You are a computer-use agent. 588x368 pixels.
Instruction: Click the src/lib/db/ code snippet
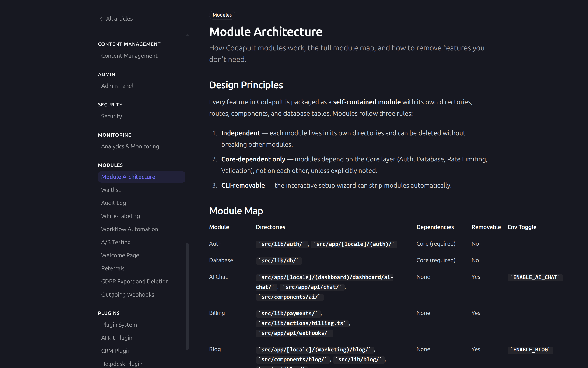click(278, 261)
